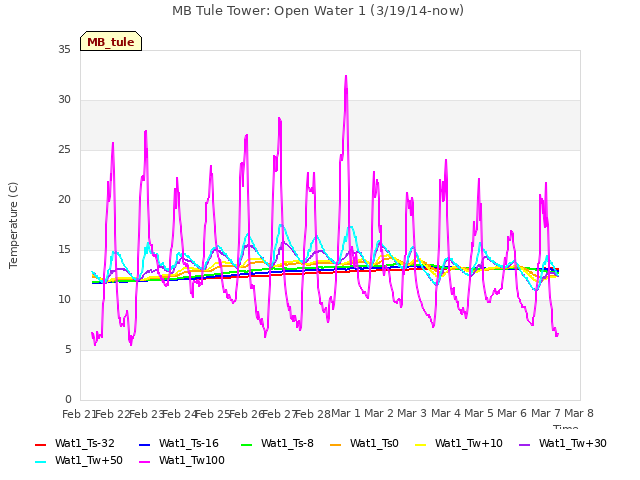
Task: Click x-axis date Feb 24
Action: (179, 414)
